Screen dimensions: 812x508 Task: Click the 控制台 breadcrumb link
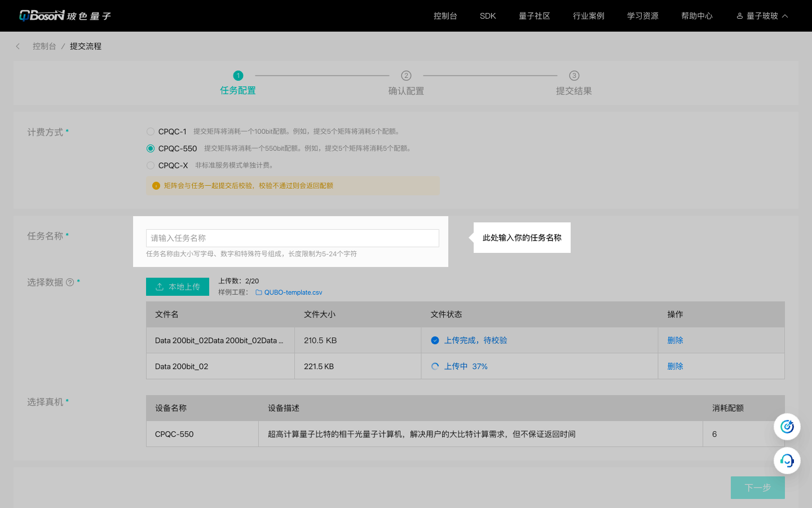click(45, 46)
